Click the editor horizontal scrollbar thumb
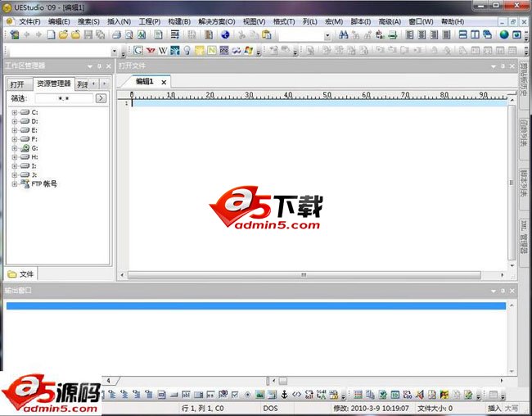The height and width of the screenshot is (416, 532). point(304,275)
